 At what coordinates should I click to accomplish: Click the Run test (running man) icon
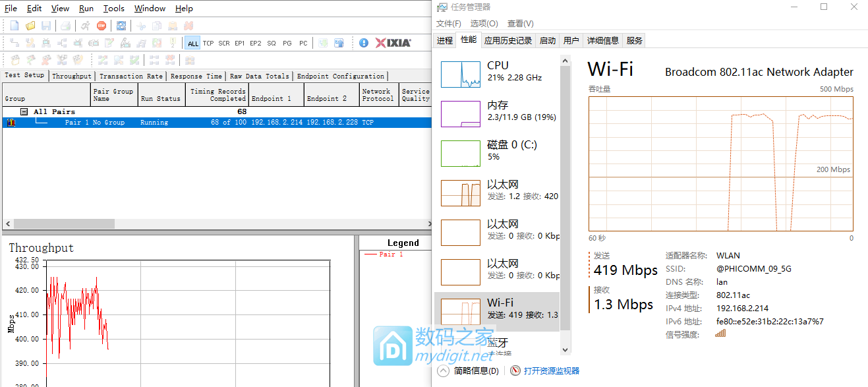86,26
